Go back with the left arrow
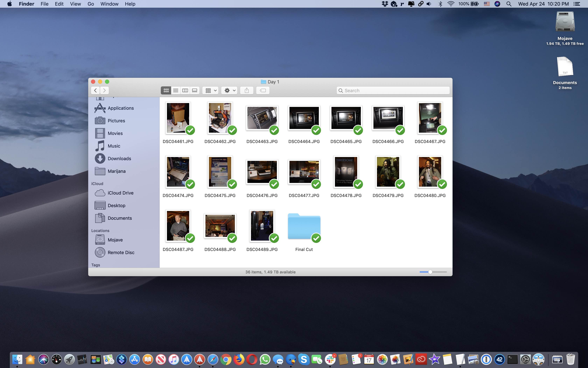Viewport: 588px width, 368px height. click(x=96, y=91)
